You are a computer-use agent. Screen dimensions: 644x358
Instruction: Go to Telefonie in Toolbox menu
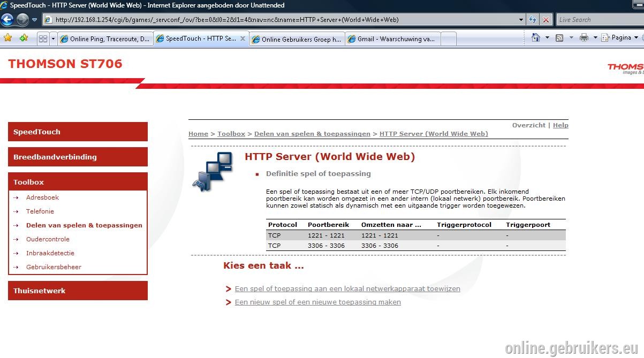pyautogui.click(x=40, y=211)
